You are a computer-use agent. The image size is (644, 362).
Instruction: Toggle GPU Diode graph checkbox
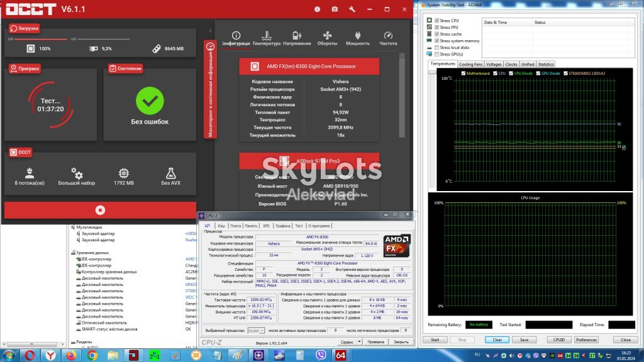point(538,74)
